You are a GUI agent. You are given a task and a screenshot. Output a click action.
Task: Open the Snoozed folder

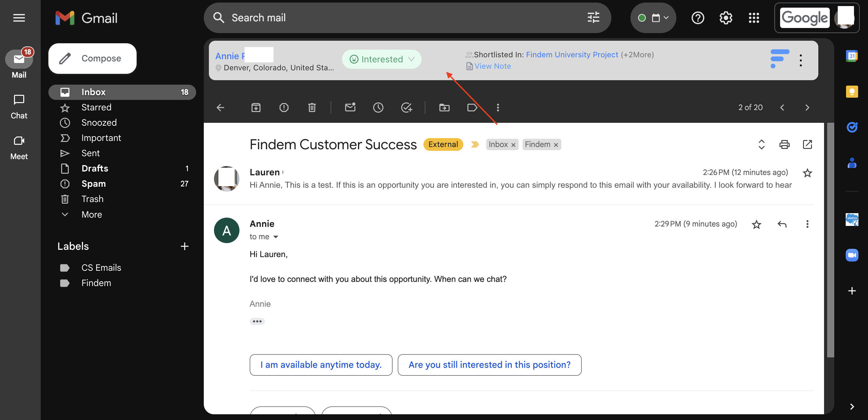coord(122,122)
